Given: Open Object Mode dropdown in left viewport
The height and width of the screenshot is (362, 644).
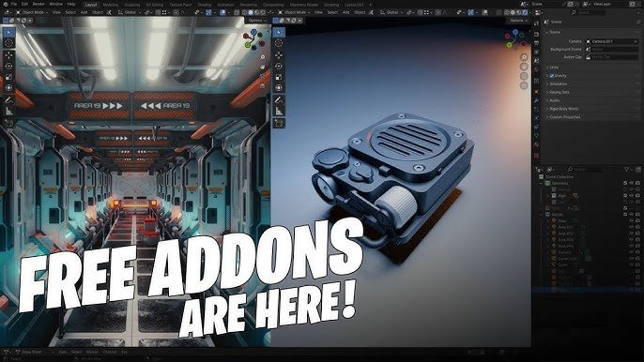Looking at the screenshot, I should coord(32,12).
